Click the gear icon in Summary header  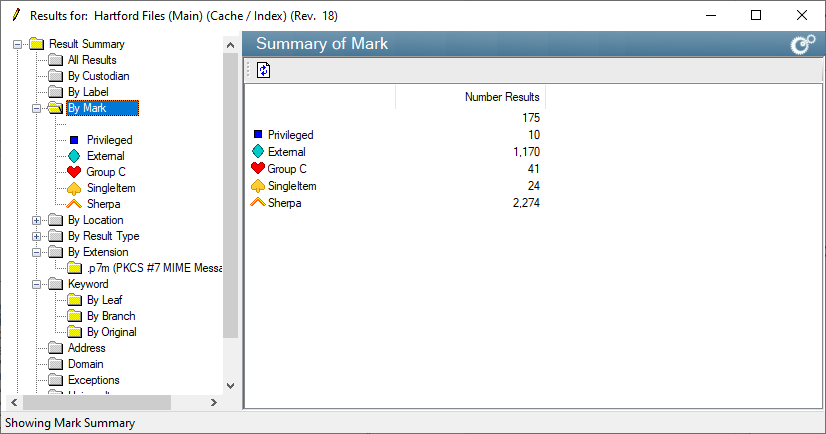802,45
